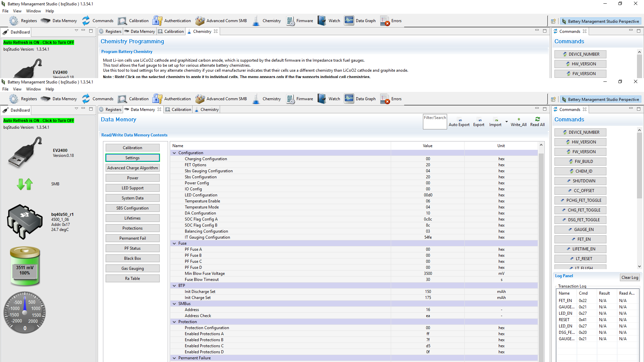Click the Filter/Search field
644x362 pixels.
435,122
